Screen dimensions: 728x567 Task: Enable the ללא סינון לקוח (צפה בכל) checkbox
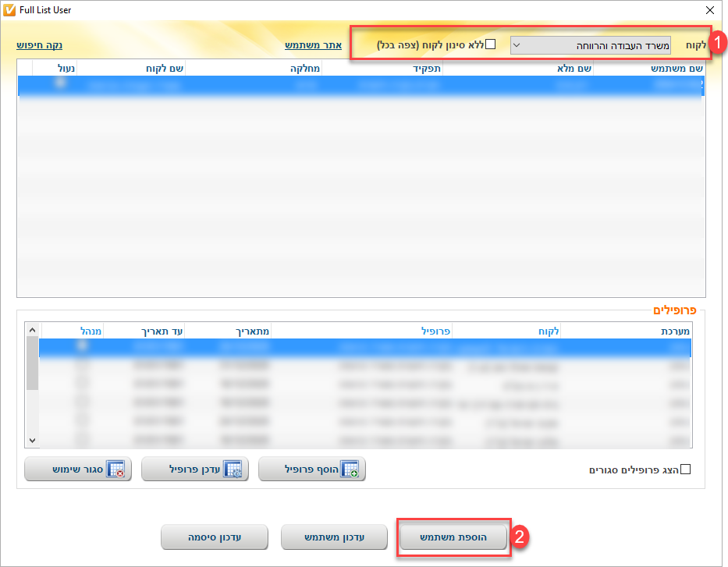coord(490,44)
